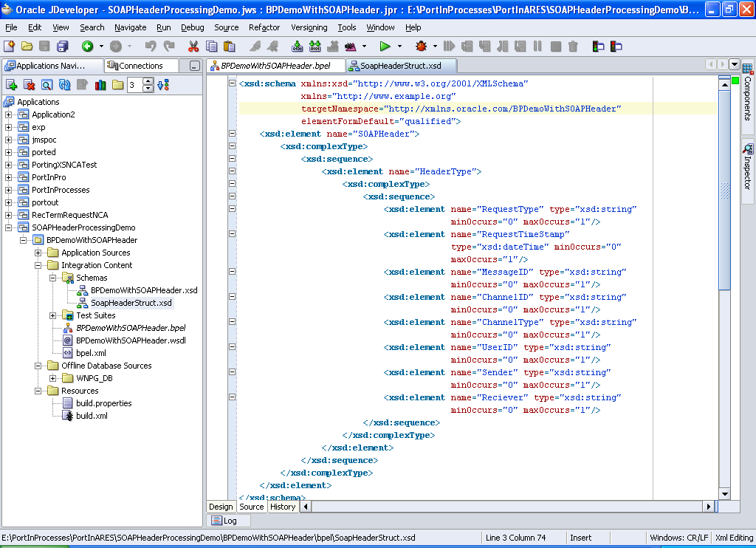Open the Run button dropdown arrow
Viewport: 756px width, 548px height.
399,47
